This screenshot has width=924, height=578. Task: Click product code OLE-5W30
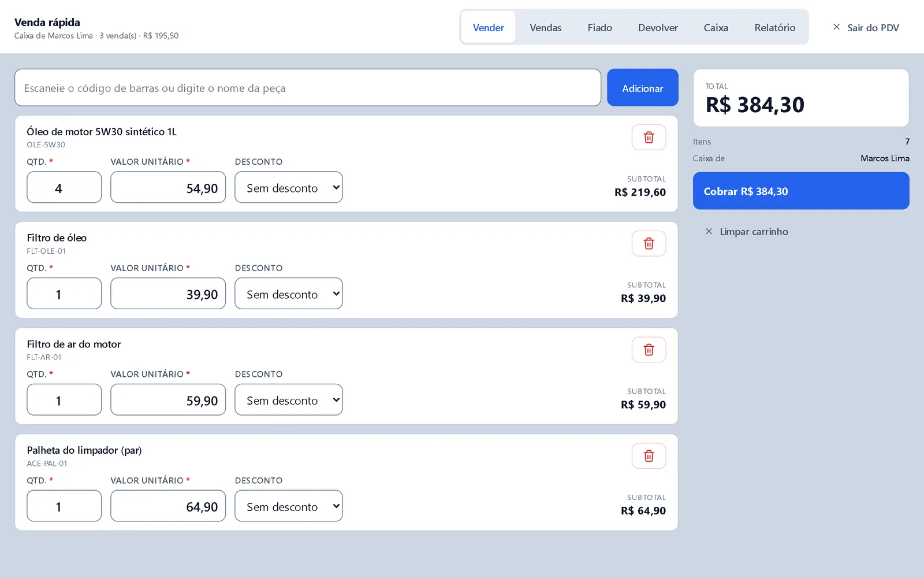pos(46,145)
